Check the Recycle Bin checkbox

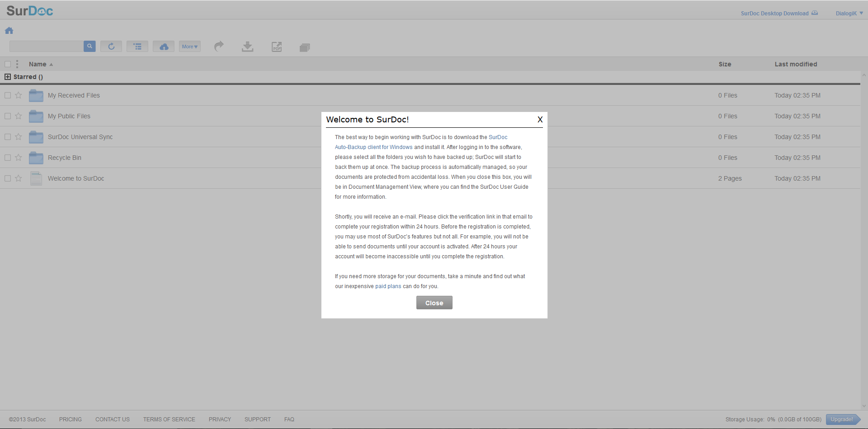click(8, 158)
